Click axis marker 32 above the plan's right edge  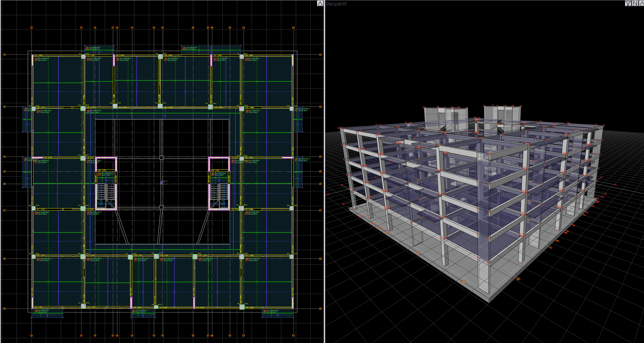(293, 27)
